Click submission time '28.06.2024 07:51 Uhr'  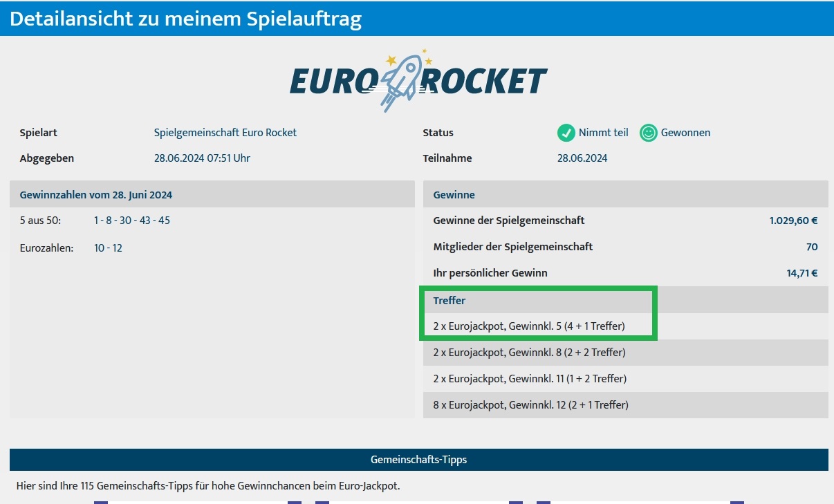click(x=202, y=158)
